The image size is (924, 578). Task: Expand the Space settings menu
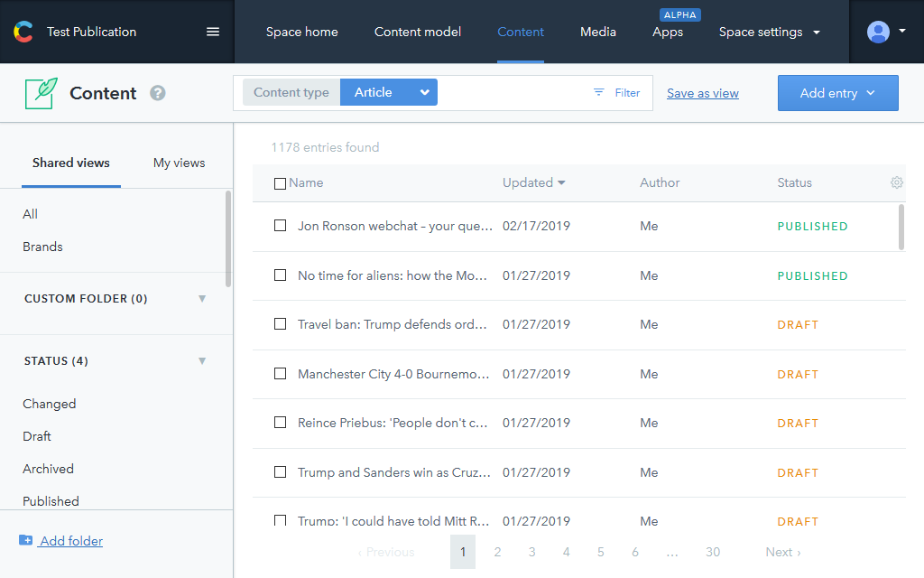tap(769, 33)
